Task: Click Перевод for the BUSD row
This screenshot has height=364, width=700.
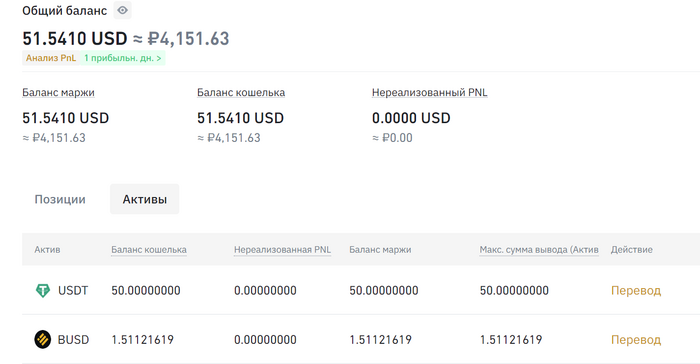Action: [636, 340]
